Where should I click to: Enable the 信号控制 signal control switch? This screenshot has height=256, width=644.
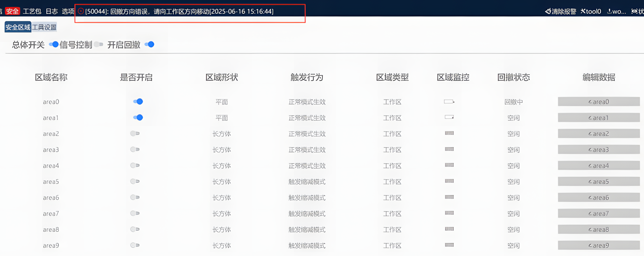click(x=98, y=44)
